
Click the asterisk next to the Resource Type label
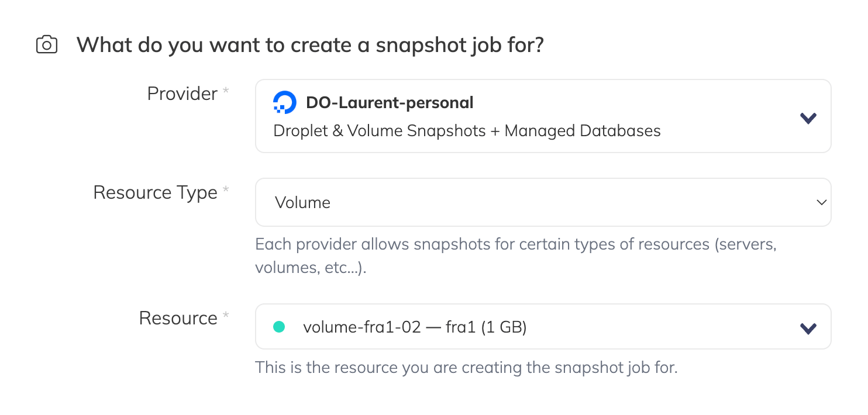pos(225,192)
